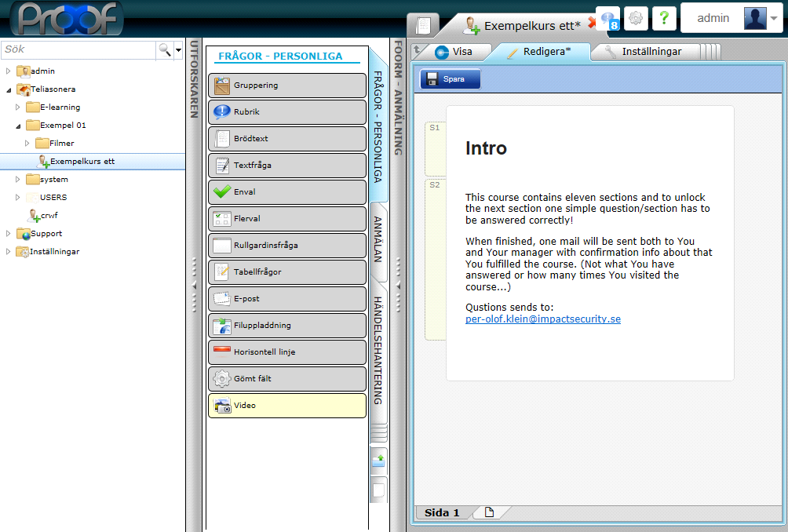Click the per-olof.klein email link

(542, 319)
